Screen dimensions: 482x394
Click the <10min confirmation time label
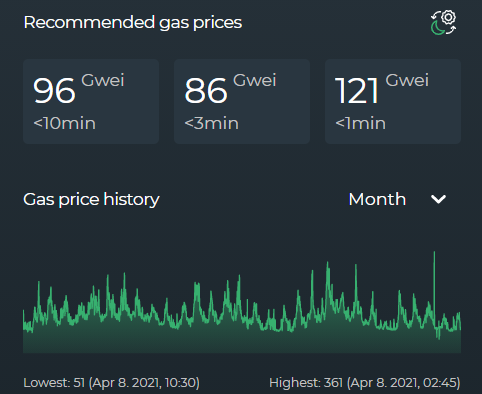point(64,123)
